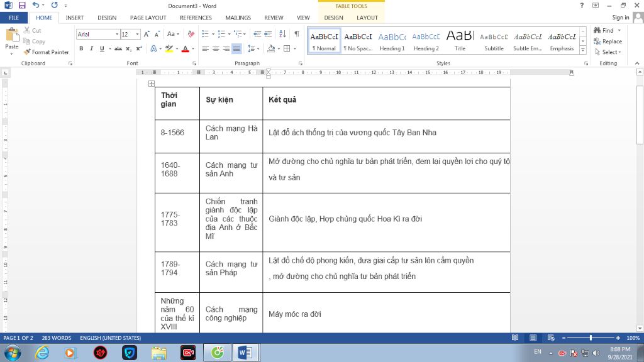The image size is (644, 362).
Task: Open font color dropdown arrow
Action: [193, 48]
